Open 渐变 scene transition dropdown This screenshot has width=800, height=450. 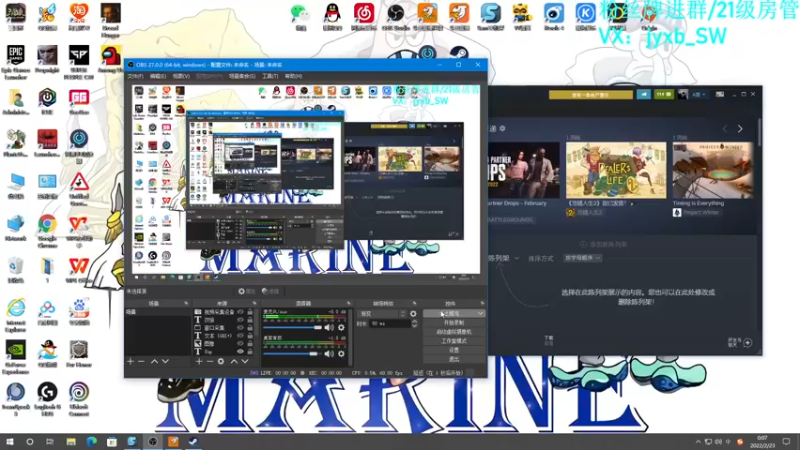382,314
